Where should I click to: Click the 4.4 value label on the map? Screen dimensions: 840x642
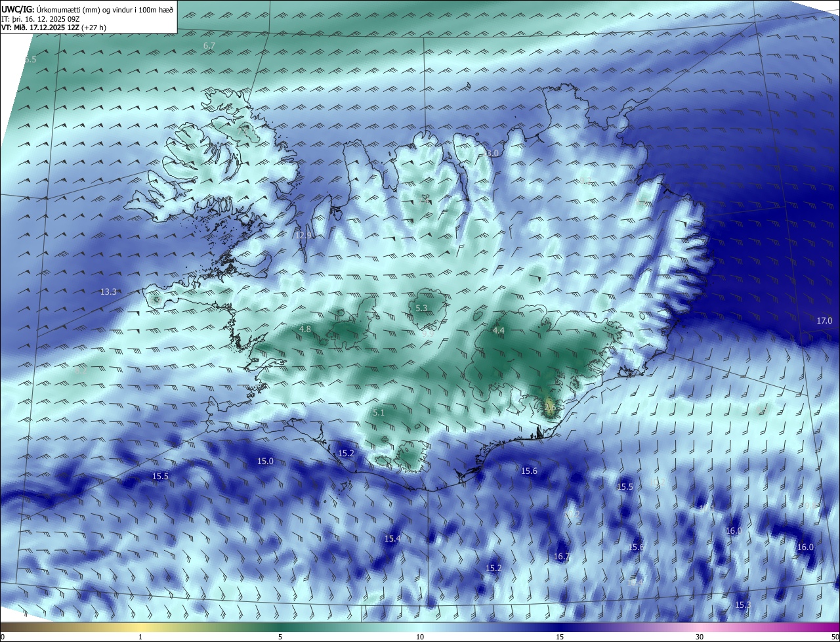499,330
